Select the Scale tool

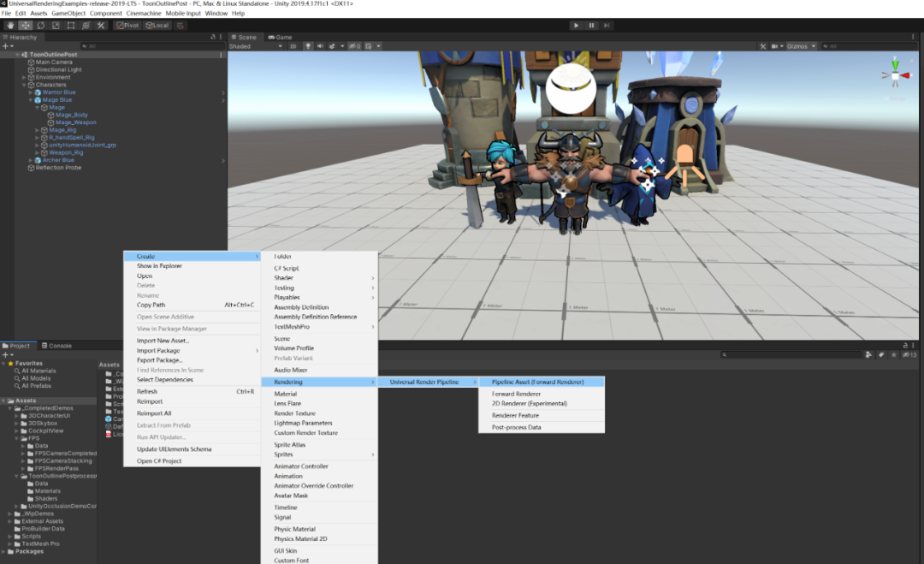[56, 26]
